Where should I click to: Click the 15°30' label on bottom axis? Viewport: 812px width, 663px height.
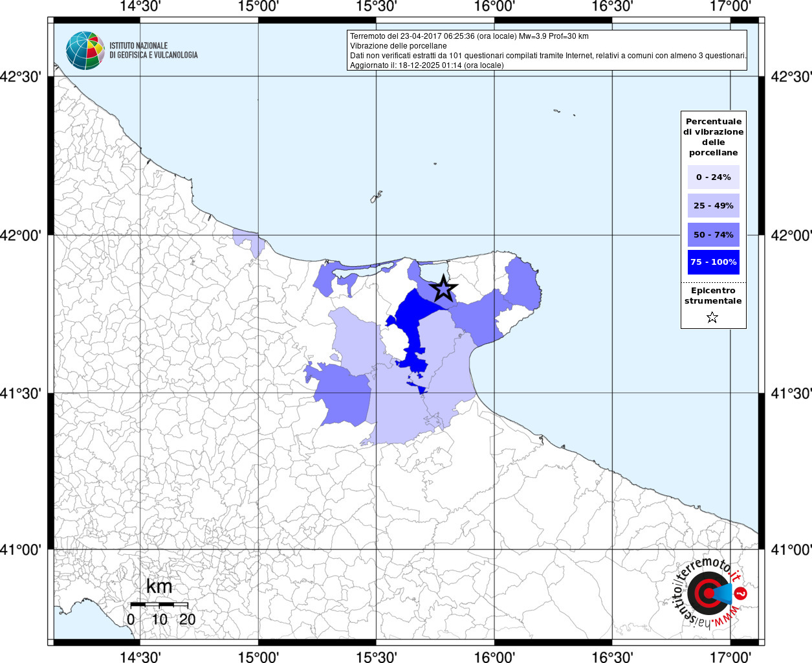pyautogui.click(x=377, y=657)
